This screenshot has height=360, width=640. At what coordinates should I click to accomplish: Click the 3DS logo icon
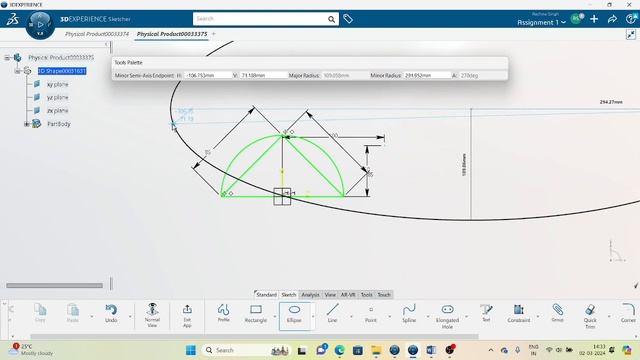point(12,19)
